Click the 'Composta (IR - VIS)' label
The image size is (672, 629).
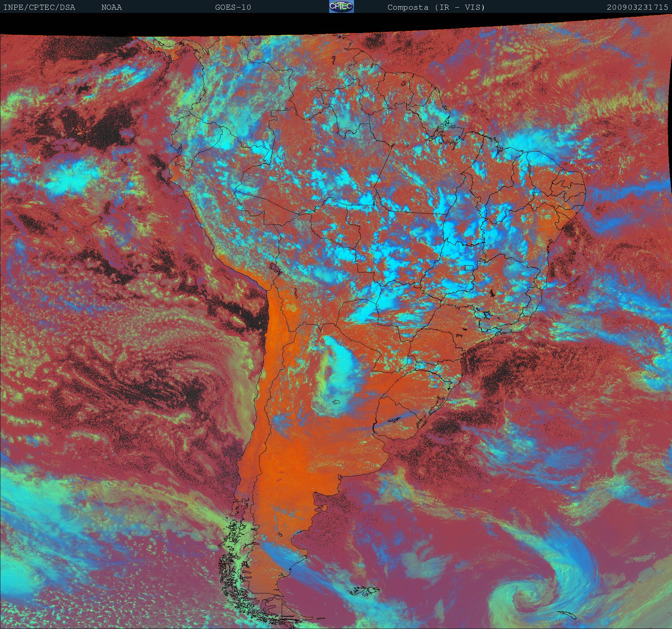click(x=436, y=7)
